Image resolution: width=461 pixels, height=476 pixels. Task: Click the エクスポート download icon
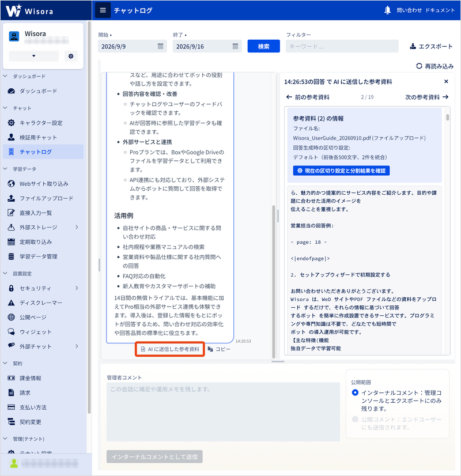pos(413,46)
